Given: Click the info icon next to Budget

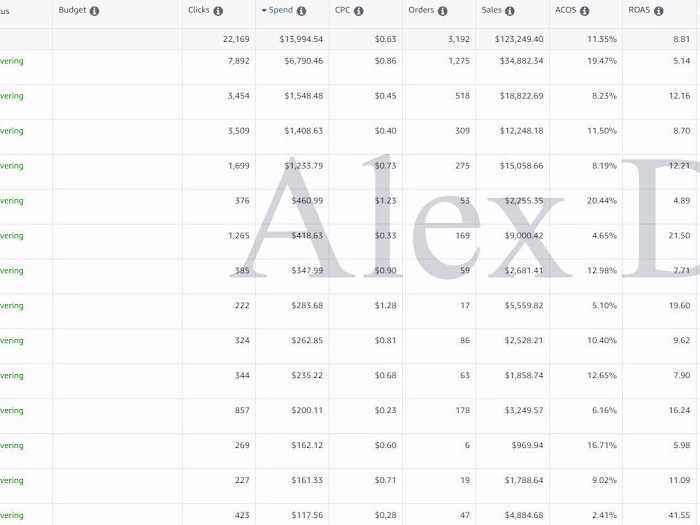Looking at the screenshot, I should click(94, 11).
